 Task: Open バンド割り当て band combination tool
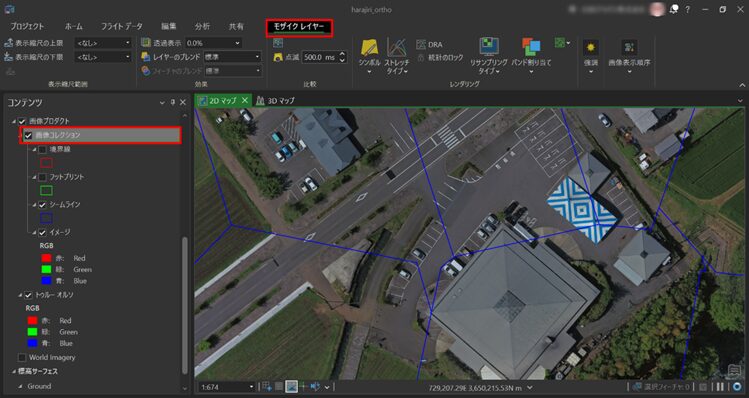(531, 55)
